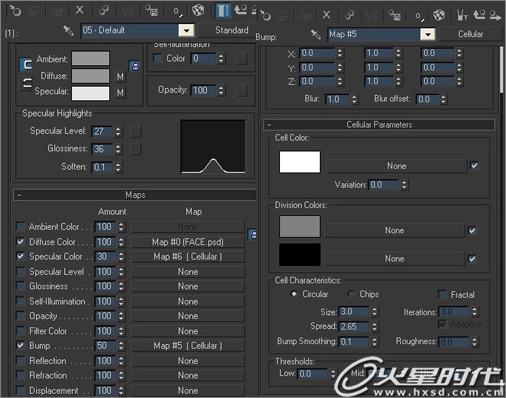506x398 pixels.
Task: Click Opacity spinner arrows beside 100
Action: [221, 90]
